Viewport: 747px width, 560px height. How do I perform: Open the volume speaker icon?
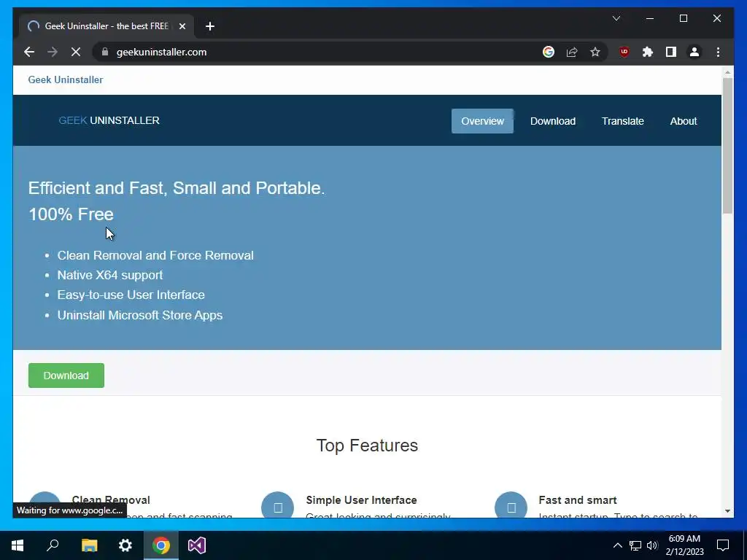(652, 545)
